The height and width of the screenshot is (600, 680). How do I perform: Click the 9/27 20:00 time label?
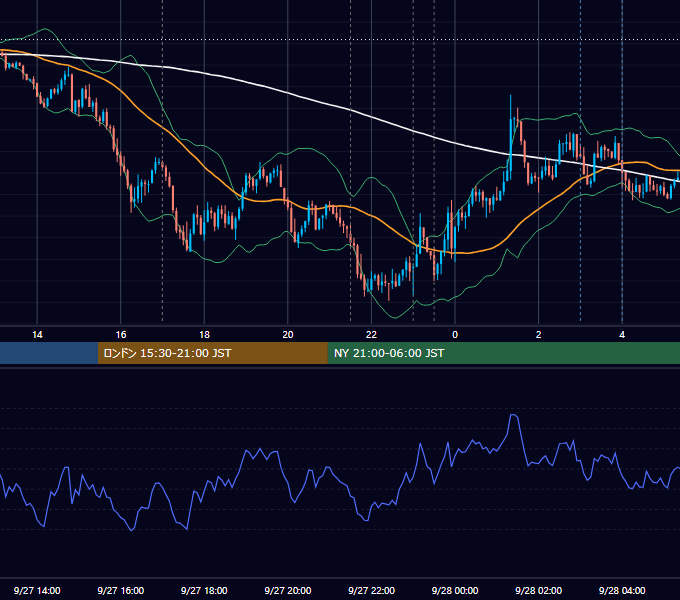pos(288,590)
